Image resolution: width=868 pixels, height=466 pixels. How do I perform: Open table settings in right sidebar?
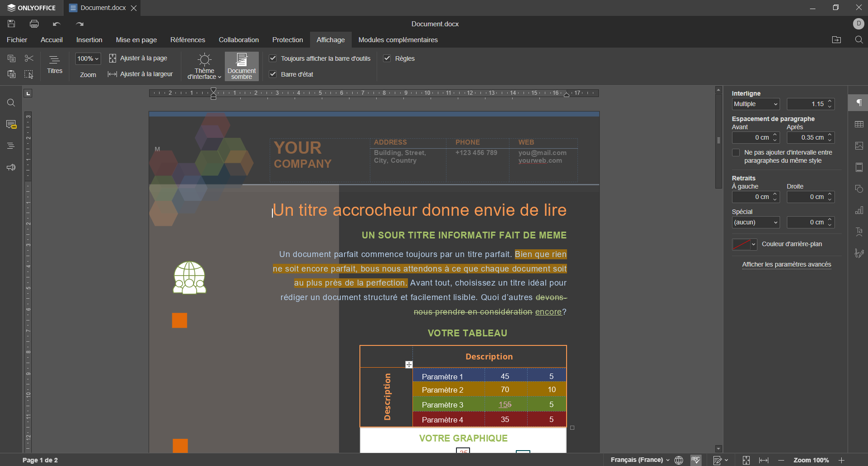(859, 124)
